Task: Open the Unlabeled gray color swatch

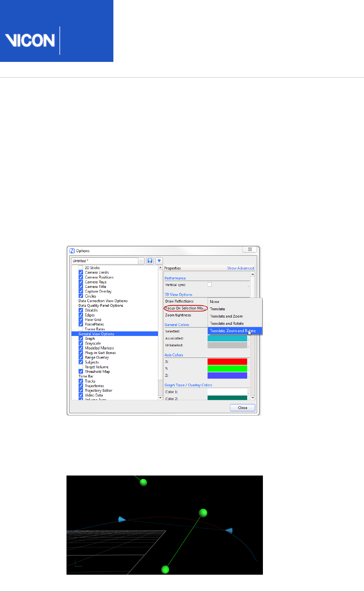Action: tap(227, 345)
